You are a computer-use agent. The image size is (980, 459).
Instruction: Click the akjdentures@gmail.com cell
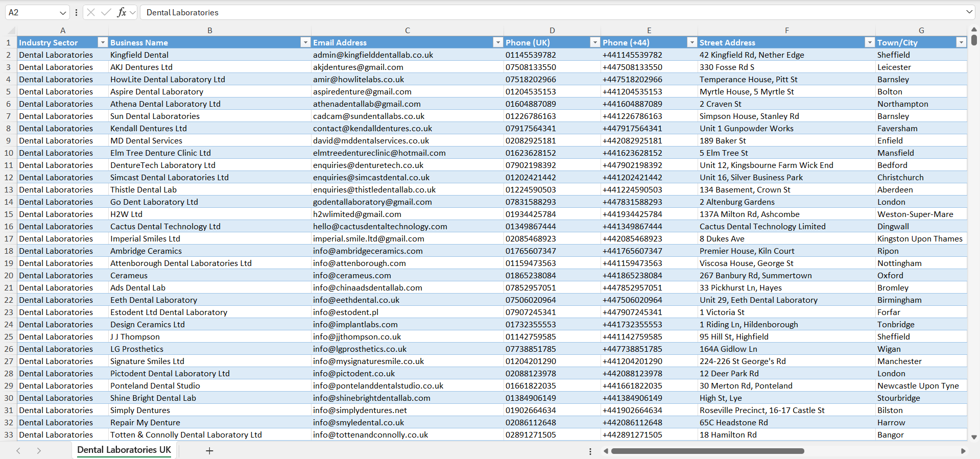[408, 67]
